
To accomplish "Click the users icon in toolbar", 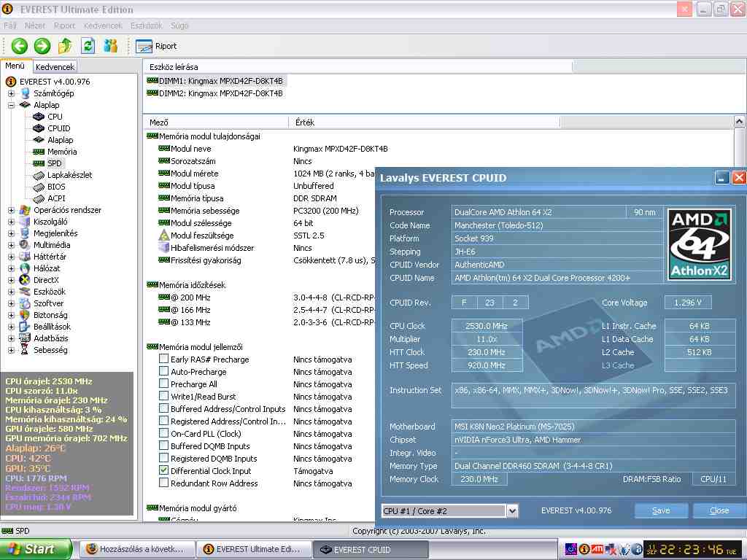I will point(110,46).
